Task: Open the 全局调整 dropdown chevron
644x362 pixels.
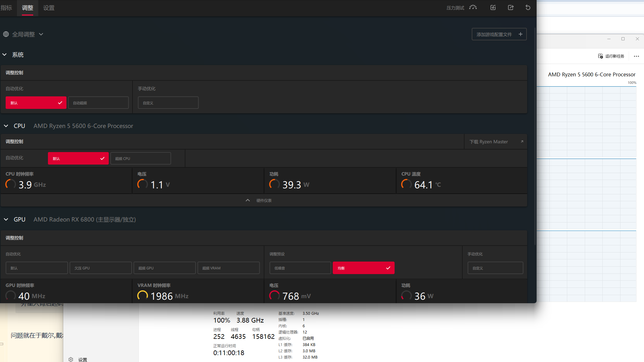Action: pyautogui.click(x=41, y=34)
